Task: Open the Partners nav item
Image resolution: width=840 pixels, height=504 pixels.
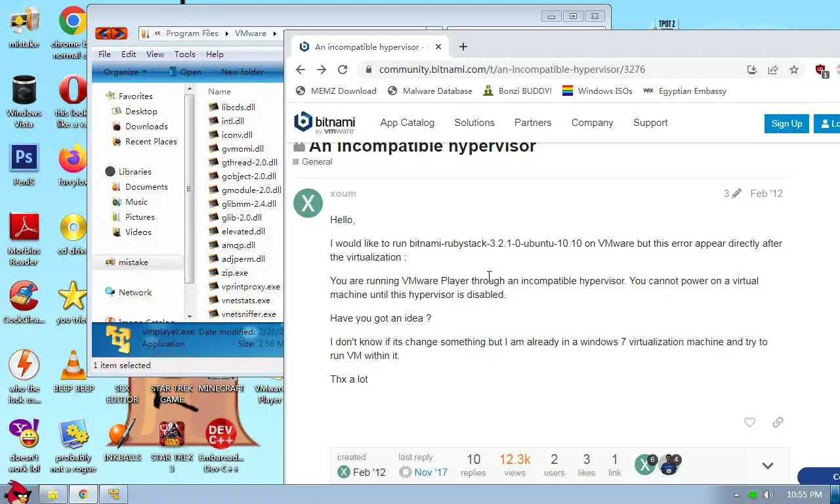Action: [x=533, y=123]
